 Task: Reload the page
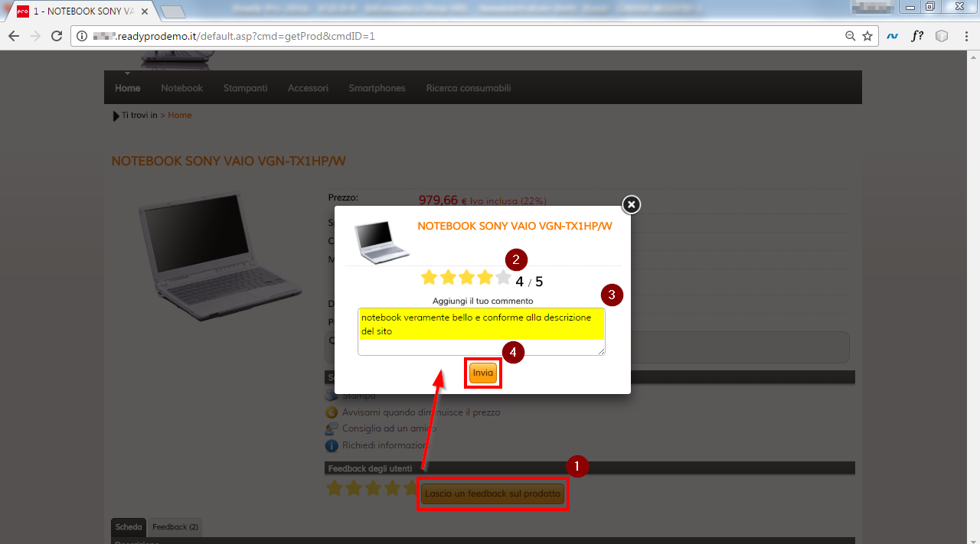pos(57,36)
